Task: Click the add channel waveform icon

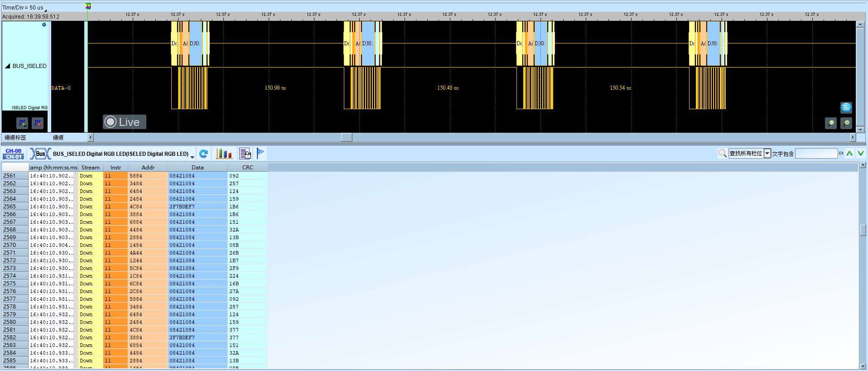Action: 22,123
